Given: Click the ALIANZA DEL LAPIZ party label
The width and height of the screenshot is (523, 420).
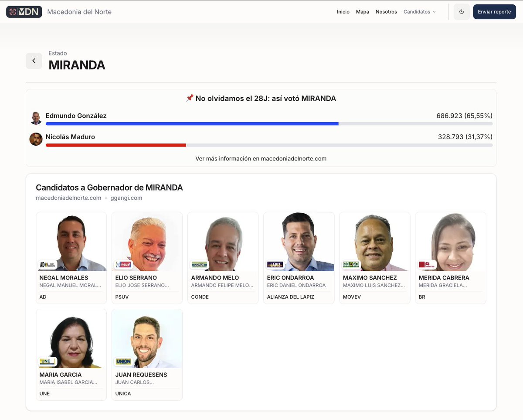Looking at the screenshot, I should click(x=290, y=297).
